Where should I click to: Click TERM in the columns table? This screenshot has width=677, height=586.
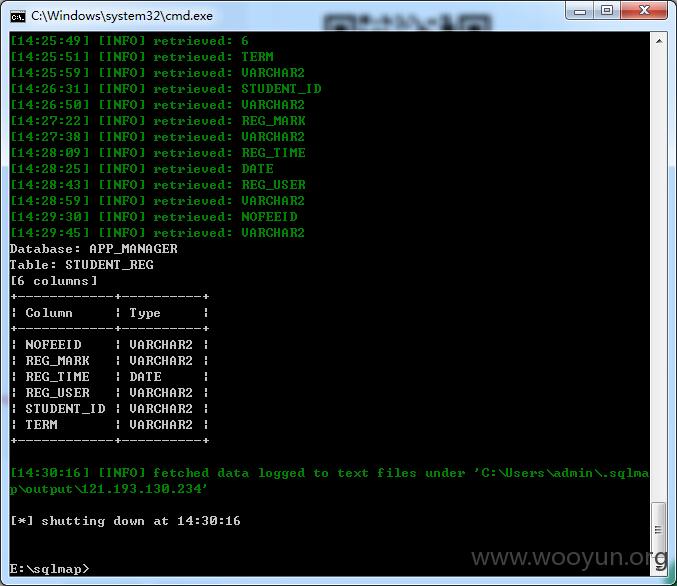41,424
